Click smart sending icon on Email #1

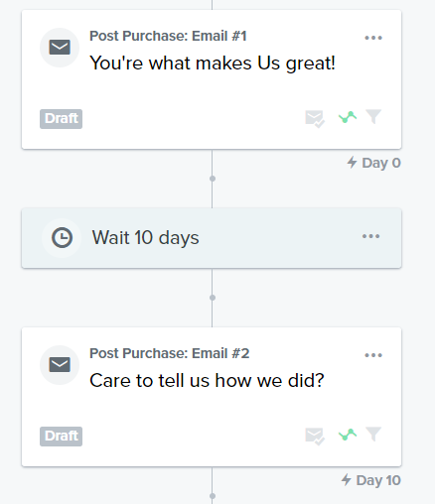315,119
